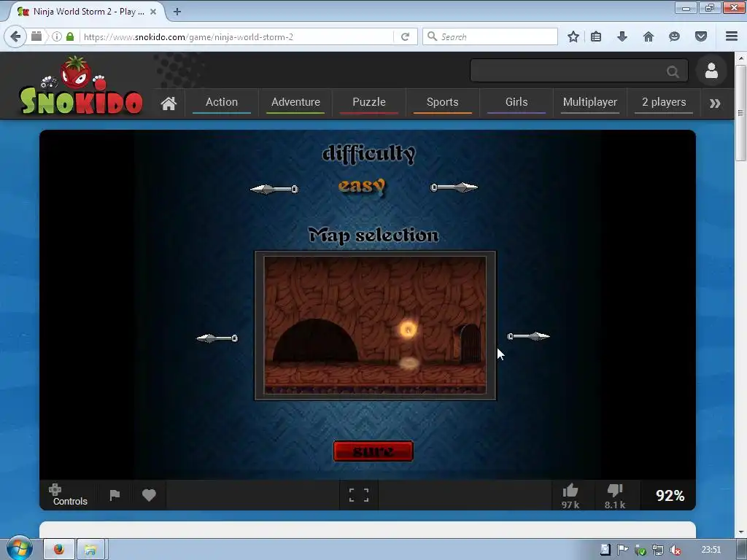
Task: Open the Puzzle games category
Action: 368,102
